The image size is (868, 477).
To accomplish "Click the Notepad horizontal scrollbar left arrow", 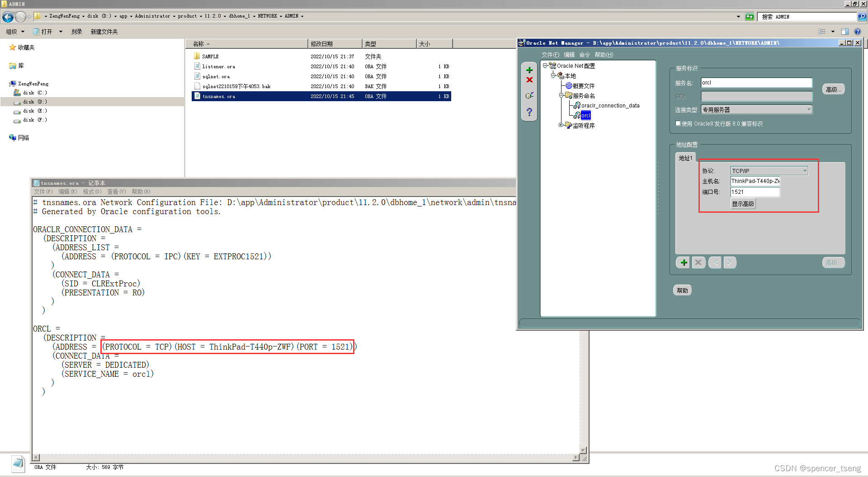I will [36, 457].
